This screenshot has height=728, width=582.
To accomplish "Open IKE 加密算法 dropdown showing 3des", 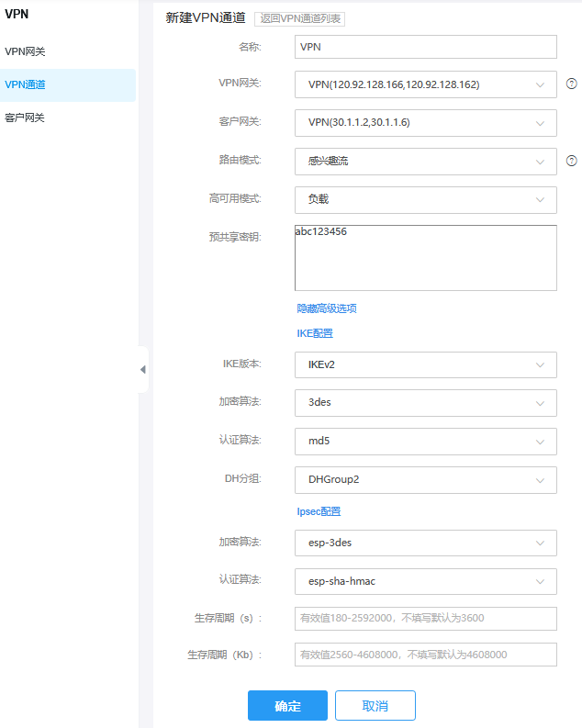I will [x=426, y=403].
